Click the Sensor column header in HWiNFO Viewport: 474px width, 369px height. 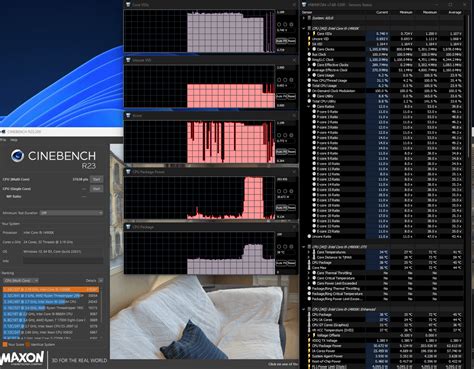coord(307,12)
